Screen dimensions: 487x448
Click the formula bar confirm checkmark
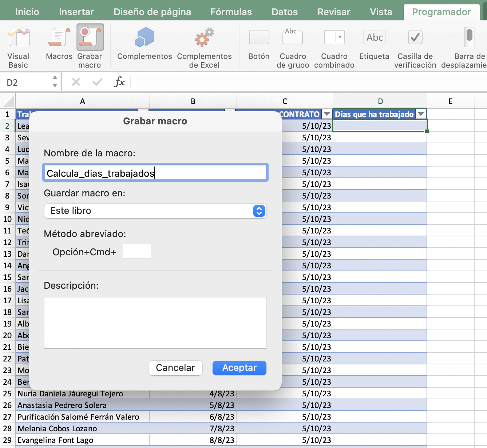[x=97, y=82]
